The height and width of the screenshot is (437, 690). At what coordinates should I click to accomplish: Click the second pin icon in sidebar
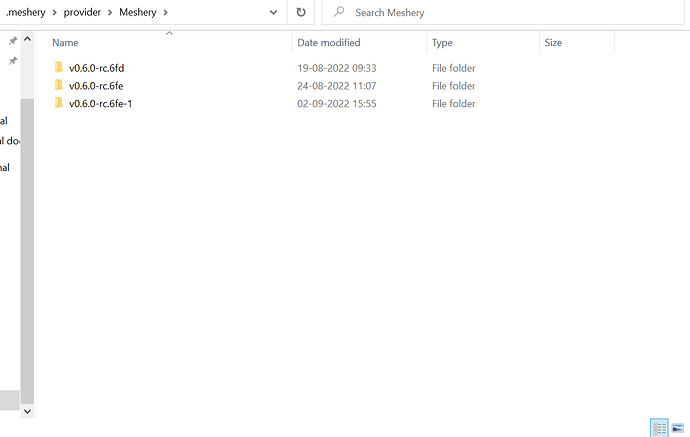click(13, 60)
